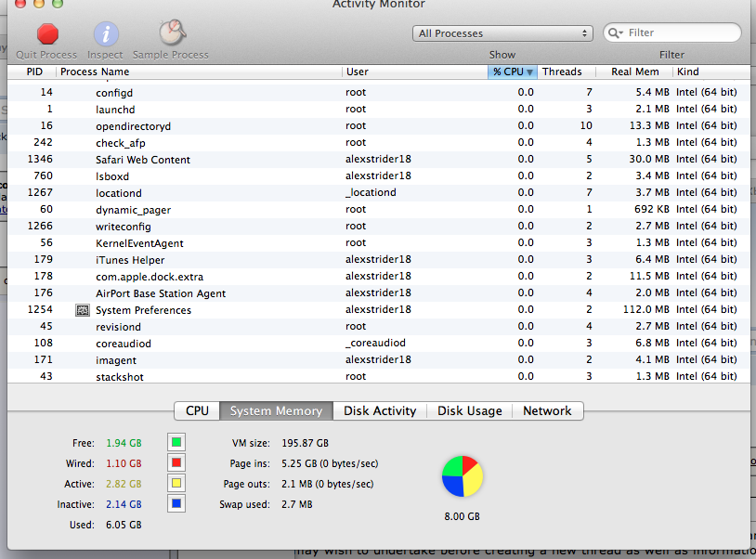Click the Used 6.05 GB value
Screen dimensions: 756x559
tap(124, 525)
